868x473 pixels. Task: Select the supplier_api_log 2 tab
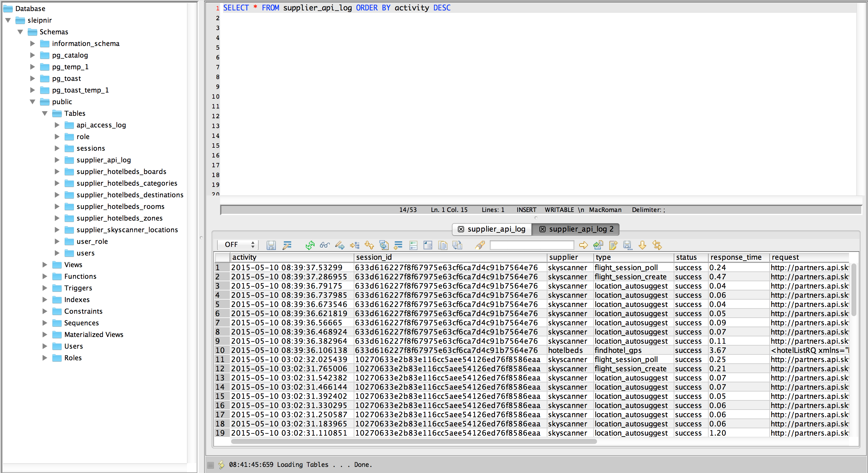(x=581, y=229)
